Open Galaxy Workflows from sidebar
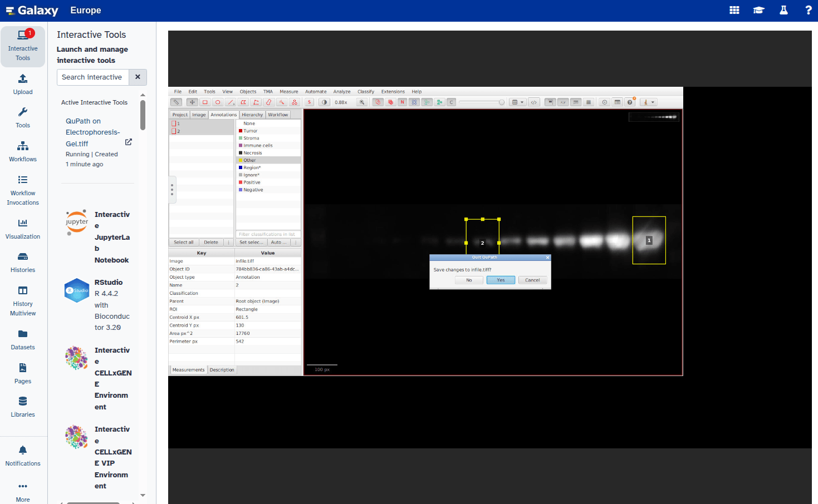The height and width of the screenshot is (504, 818). 23,151
